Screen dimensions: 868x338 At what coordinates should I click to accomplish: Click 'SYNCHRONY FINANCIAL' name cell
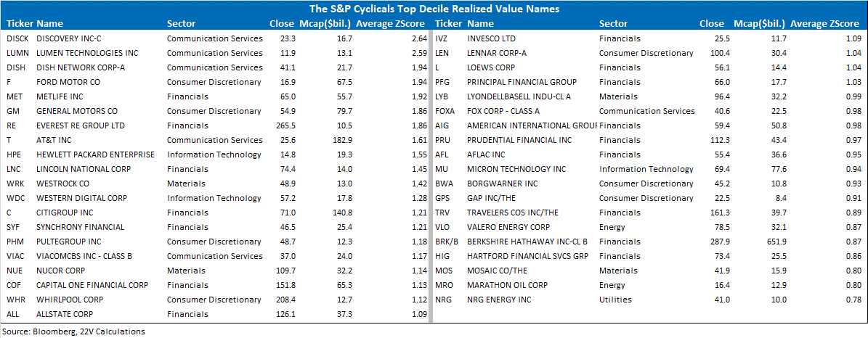point(81,227)
